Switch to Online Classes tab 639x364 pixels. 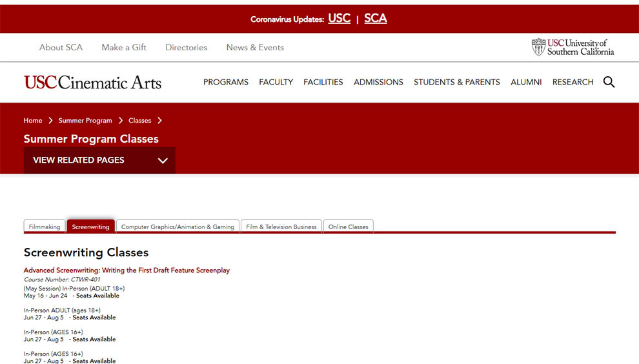pyautogui.click(x=348, y=227)
